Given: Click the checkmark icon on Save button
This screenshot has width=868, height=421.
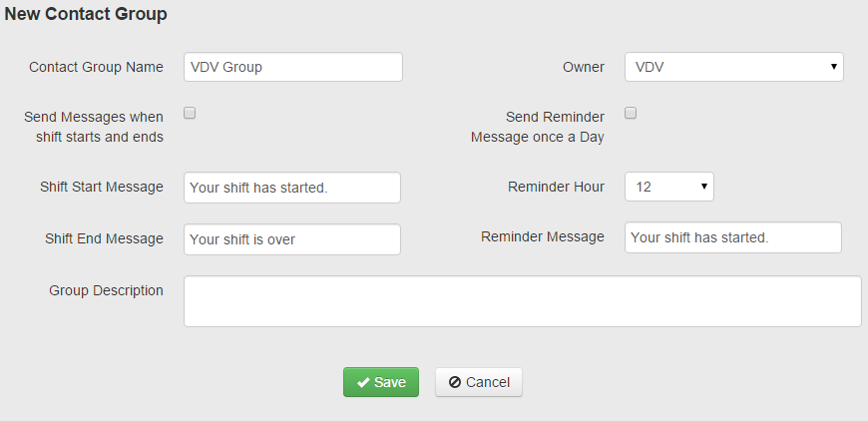Looking at the screenshot, I should click(x=363, y=383).
